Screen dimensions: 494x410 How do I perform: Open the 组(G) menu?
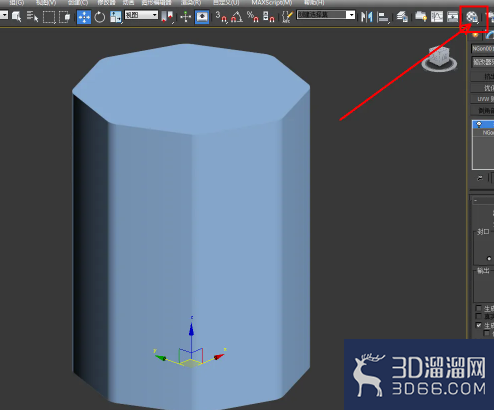pyautogui.click(x=17, y=3)
